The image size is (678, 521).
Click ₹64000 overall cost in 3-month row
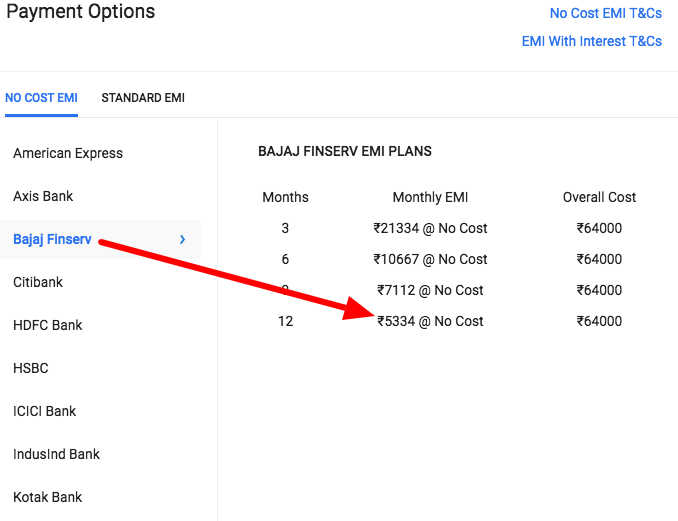click(599, 228)
